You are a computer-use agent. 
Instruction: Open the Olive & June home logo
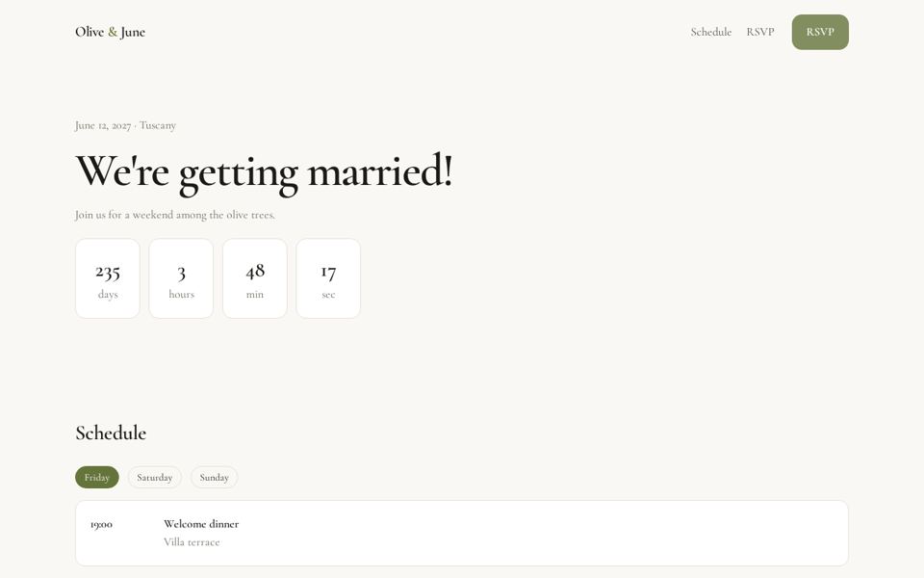click(x=110, y=32)
